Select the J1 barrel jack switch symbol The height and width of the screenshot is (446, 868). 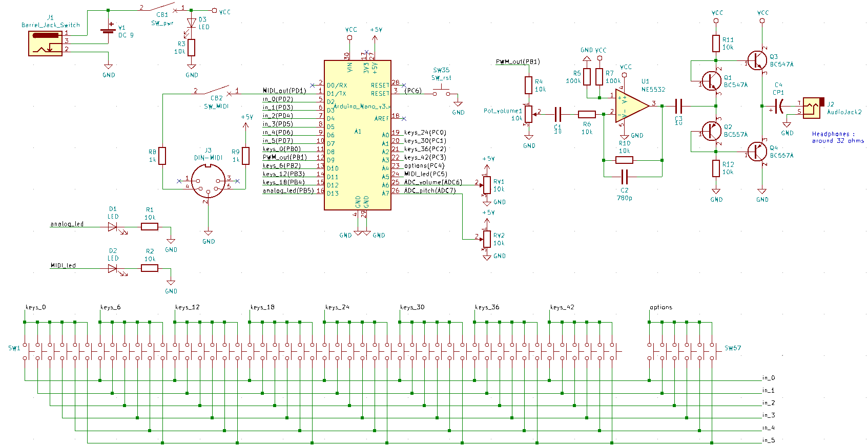pos(46,43)
